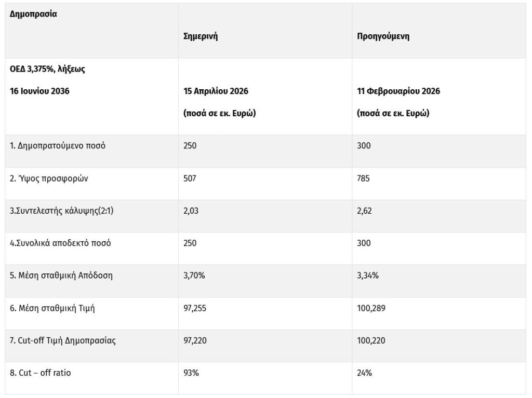Click the cut-off price value 97,220

[x=196, y=340]
